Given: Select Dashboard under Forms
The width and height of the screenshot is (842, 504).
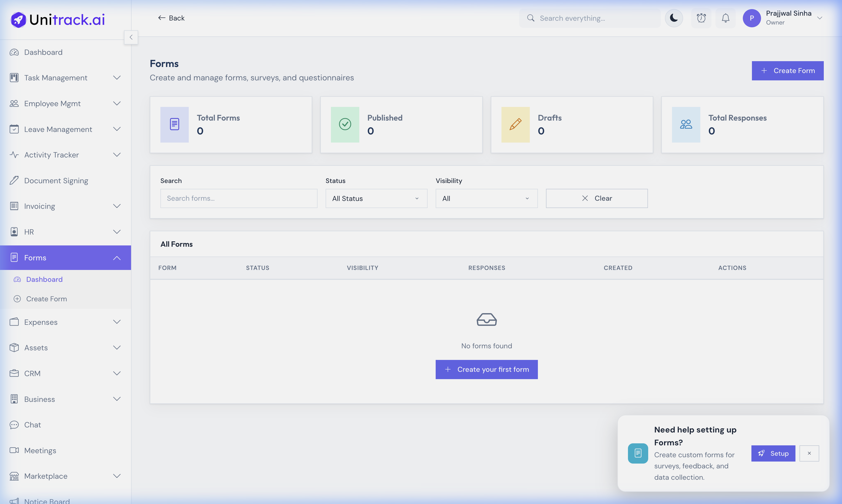Looking at the screenshot, I should pos(44,279).
